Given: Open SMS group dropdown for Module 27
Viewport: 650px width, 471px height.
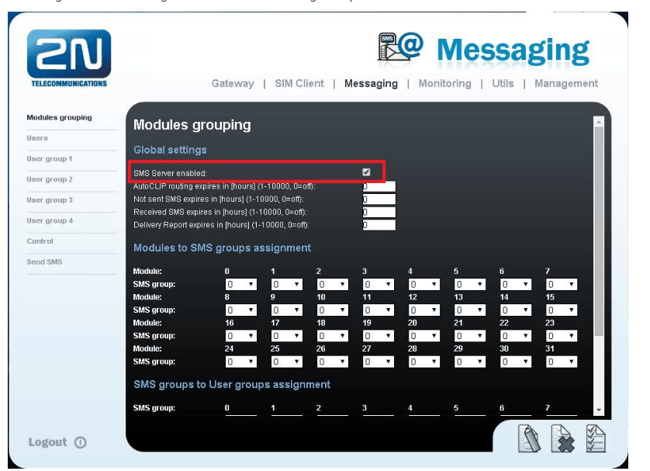Looking at the screenshot, I should click(378, 362).
